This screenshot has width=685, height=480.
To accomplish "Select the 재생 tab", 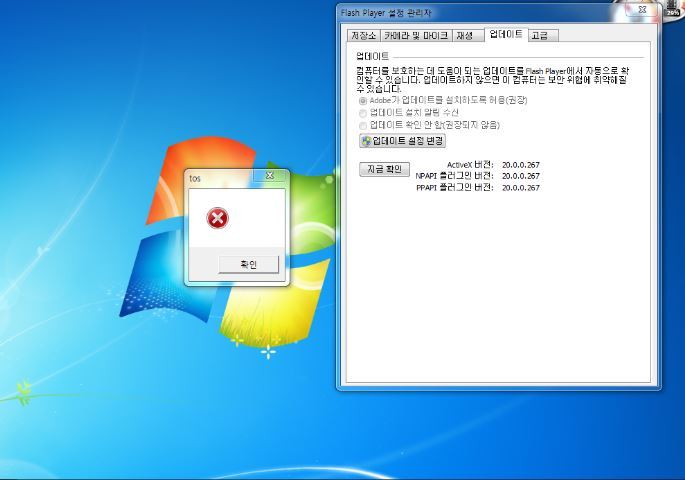I will 468,36.
